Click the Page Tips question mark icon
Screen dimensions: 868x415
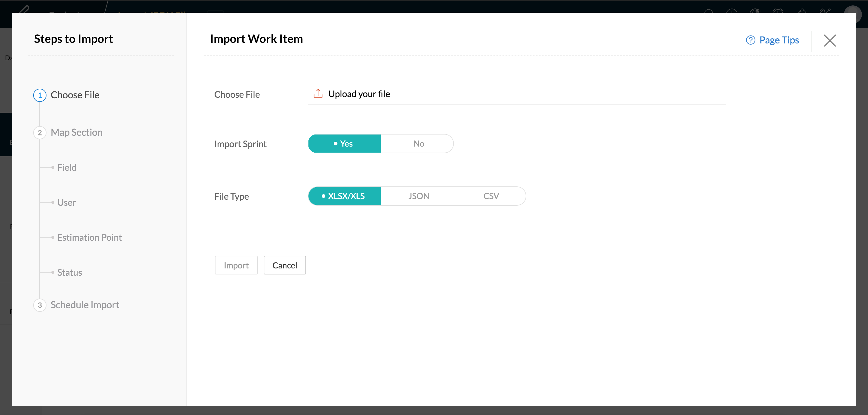click(x=750, y=40)
